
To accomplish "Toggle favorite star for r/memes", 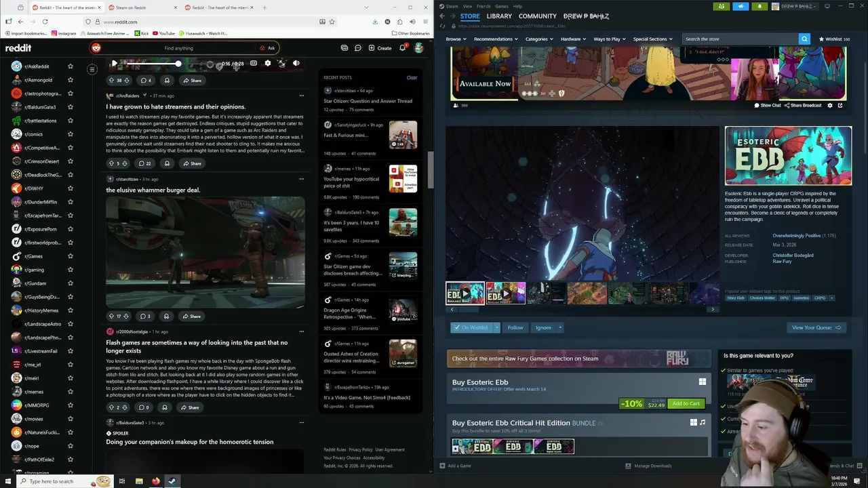I will tap(70, 392).
